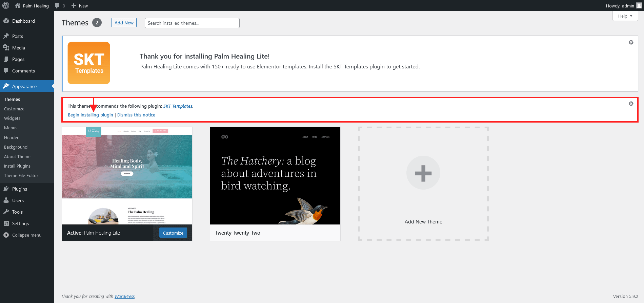Close the recommended plugin notice
Viewport: 644px width, 303px height.
pos(631,104)
